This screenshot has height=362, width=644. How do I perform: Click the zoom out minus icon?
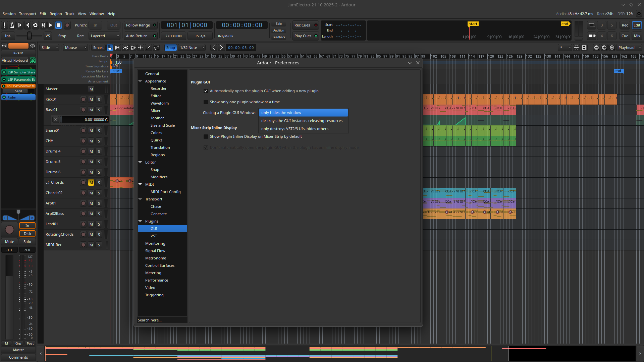pos(596,48)
